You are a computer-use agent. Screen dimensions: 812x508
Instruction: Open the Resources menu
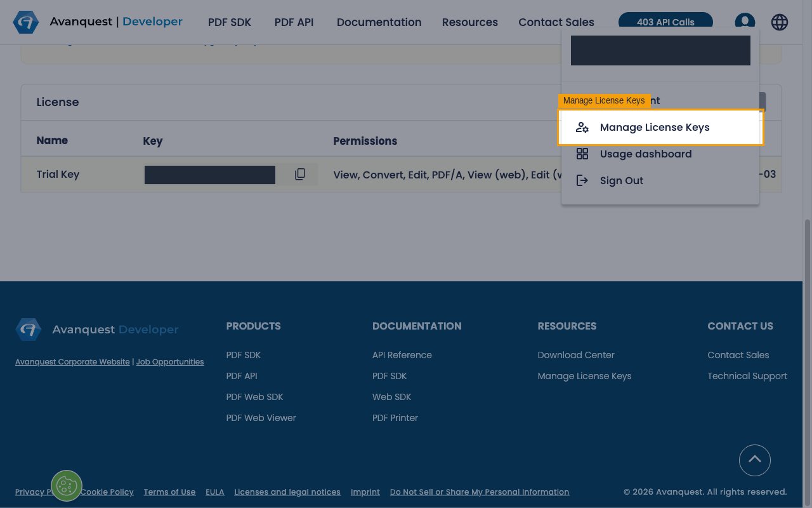click(470, 22)
